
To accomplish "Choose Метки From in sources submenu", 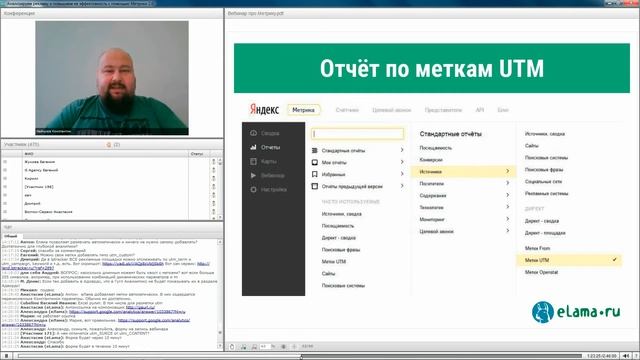I will point(537,248).
